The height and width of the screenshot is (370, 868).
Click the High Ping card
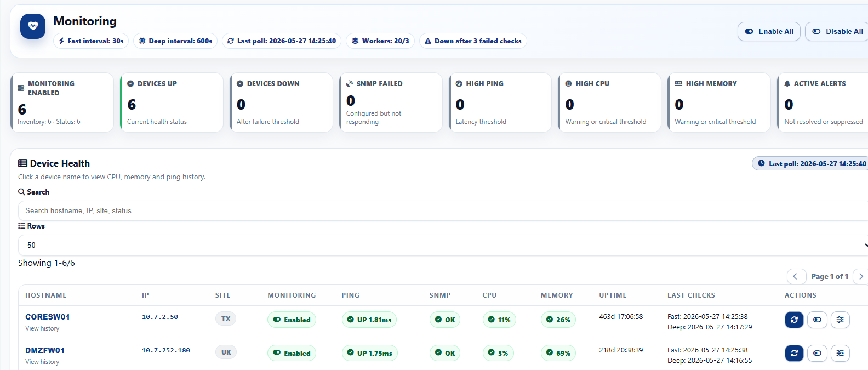[x=500, y=103]
